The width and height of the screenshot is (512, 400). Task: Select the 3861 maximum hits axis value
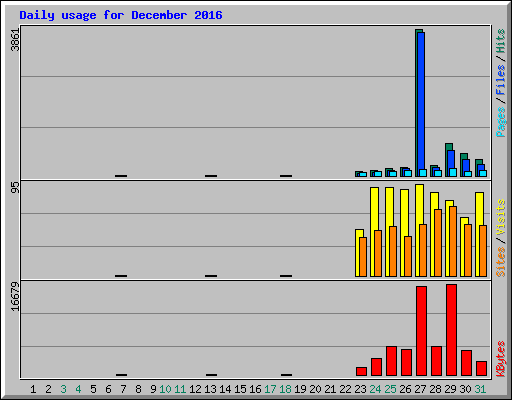(x=15, y=40)
